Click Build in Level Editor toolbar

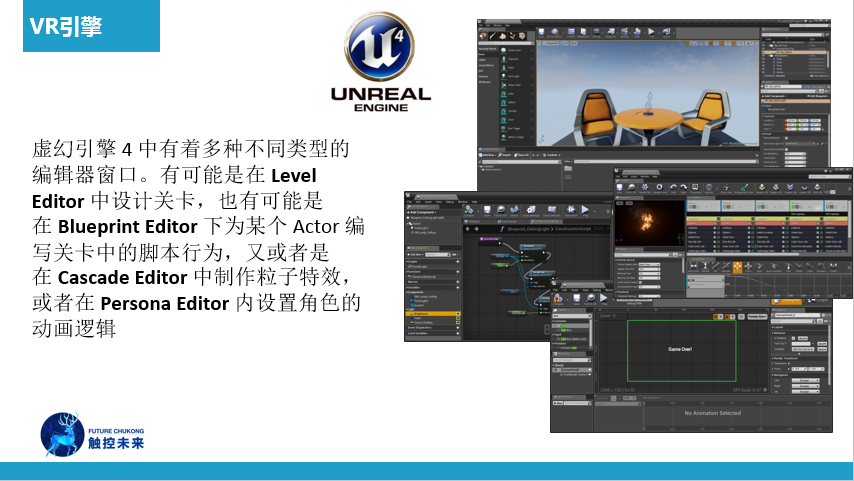(637, 33)
